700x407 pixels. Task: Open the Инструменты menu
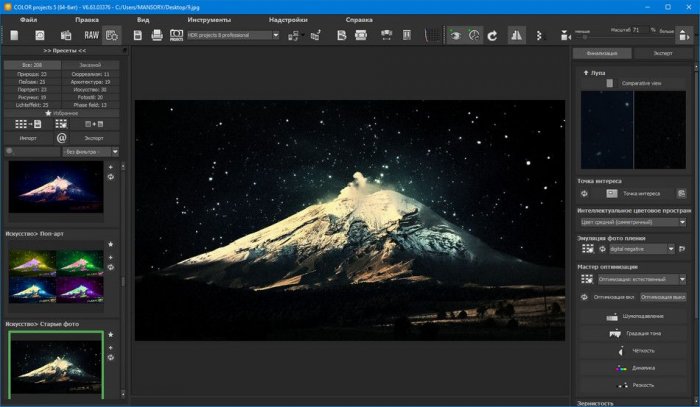[208, 20]
